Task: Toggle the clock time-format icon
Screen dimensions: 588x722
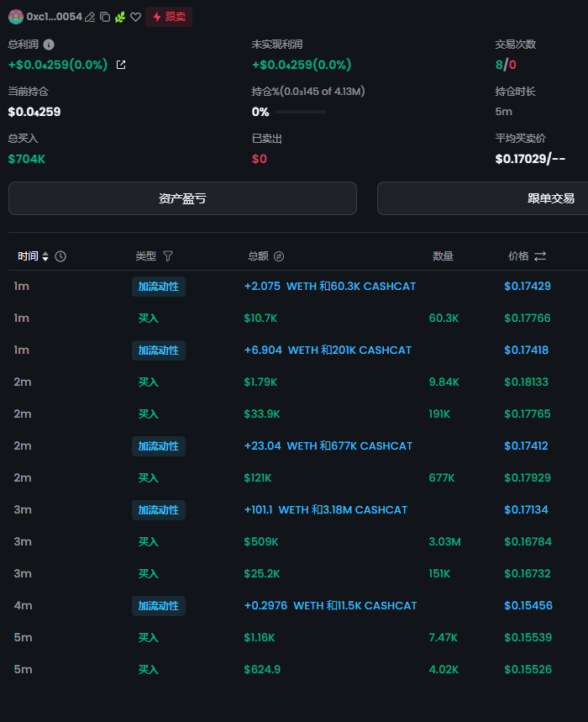Action: 60,256
